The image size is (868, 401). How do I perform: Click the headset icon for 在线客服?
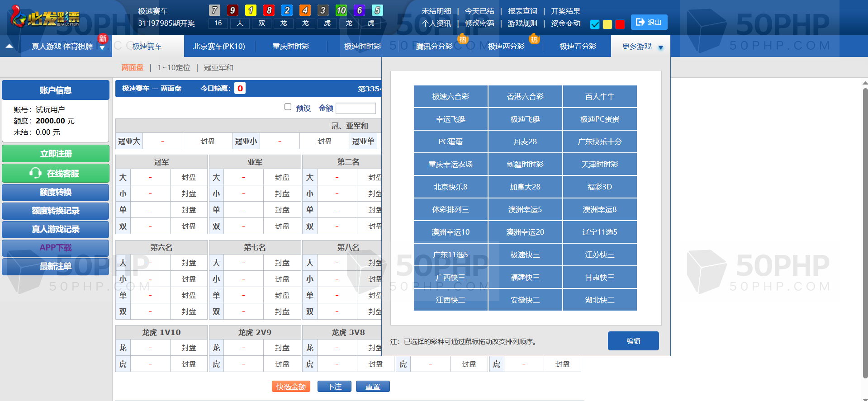click(x=35, y=173)
